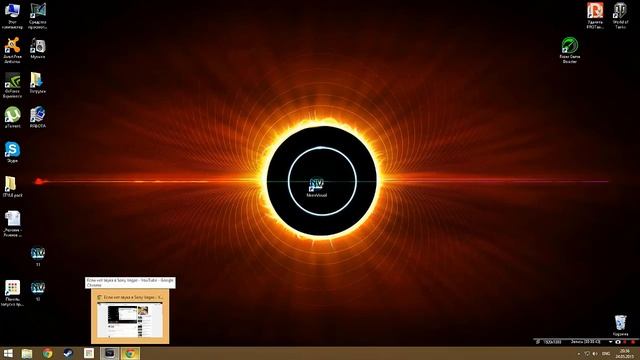Launch uTorrent from the desktop

[12, 118]
